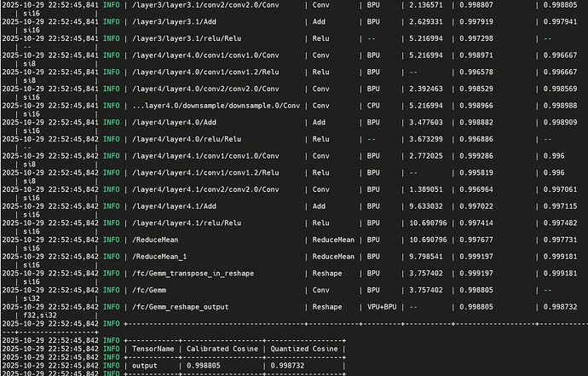Click the /layer3/layer3.1/Add node name
Image resolution: width=588 pixels, height=376 pixels.
(174, 22)
